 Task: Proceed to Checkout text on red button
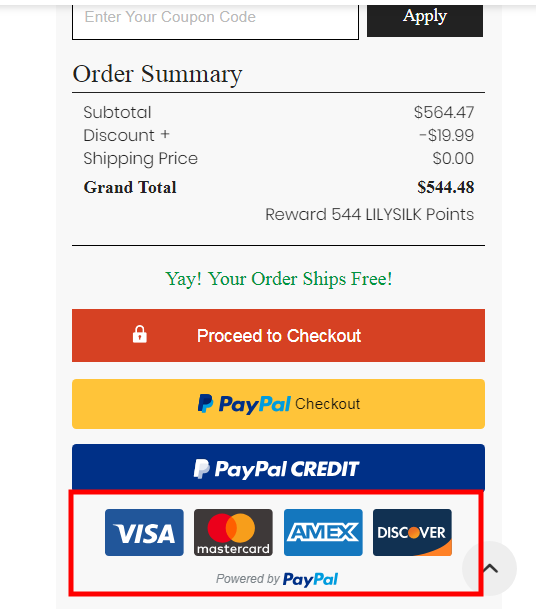click(x=279, y=336)
